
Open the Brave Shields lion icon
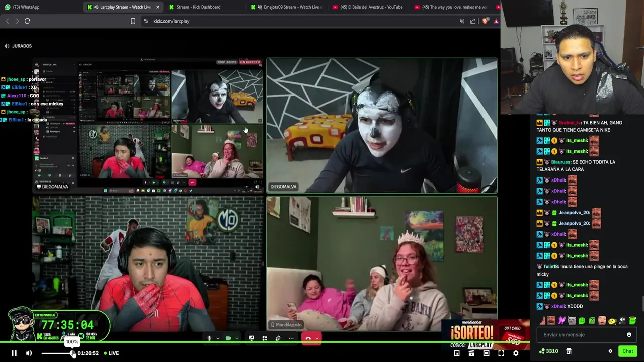(485, 21)
